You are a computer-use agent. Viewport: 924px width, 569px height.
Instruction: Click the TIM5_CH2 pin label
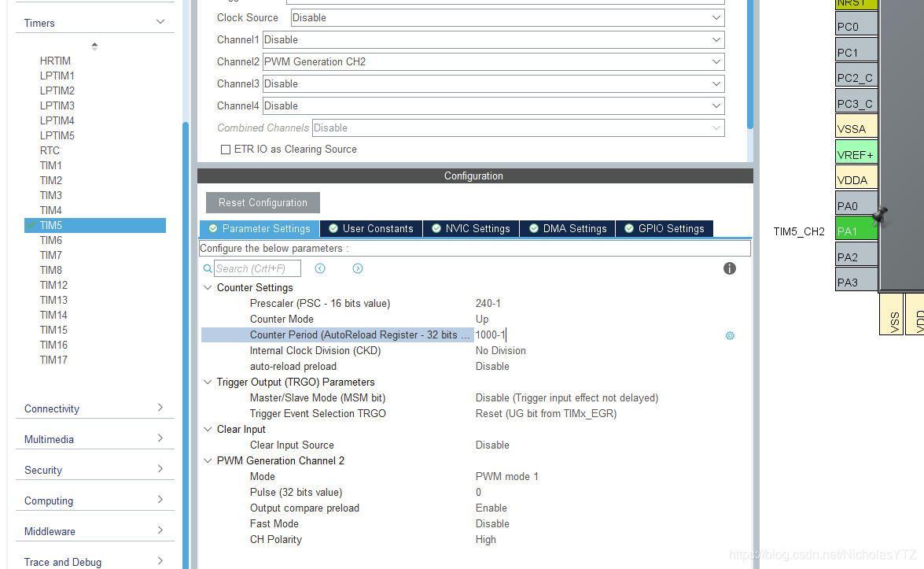(x=799, y=231)
